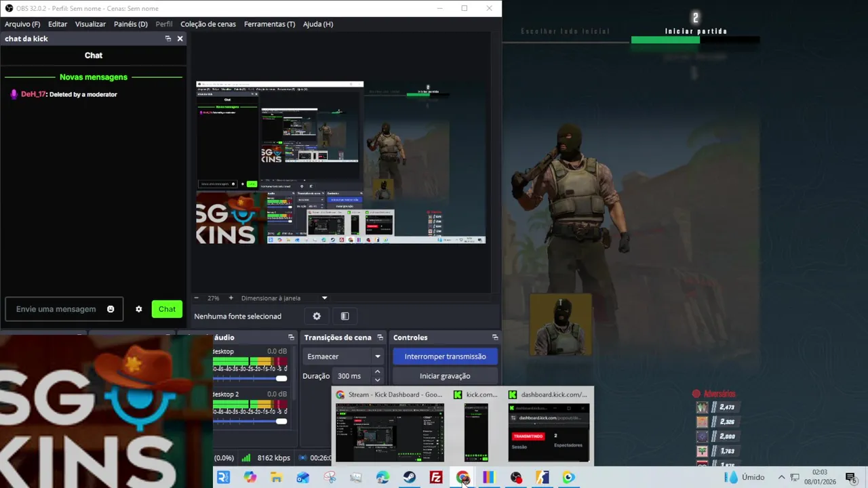Viewport: 868px width, 488px height.
Task: Open the network icon in system tray
Action: coord(795,477)
